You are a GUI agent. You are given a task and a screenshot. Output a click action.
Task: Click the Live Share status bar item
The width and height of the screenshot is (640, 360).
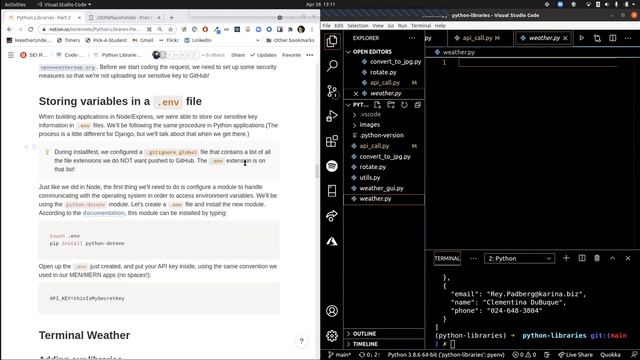click(575, 355)
